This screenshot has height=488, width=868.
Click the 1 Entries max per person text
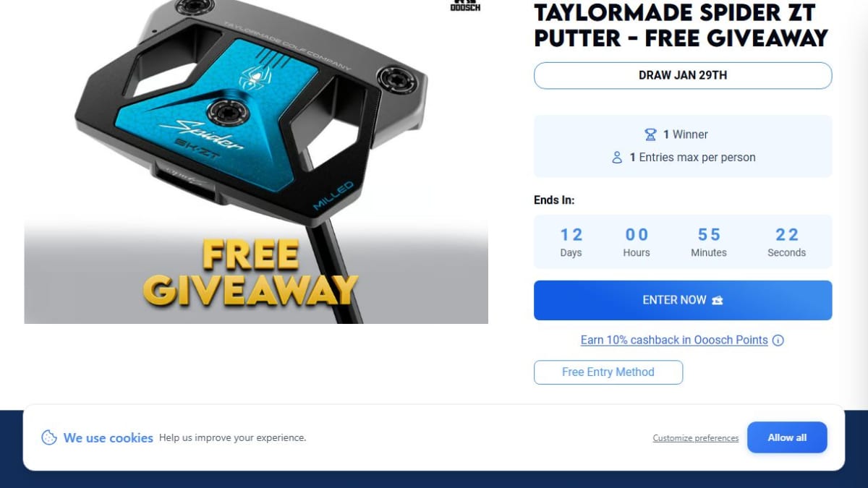coord(692,157)
